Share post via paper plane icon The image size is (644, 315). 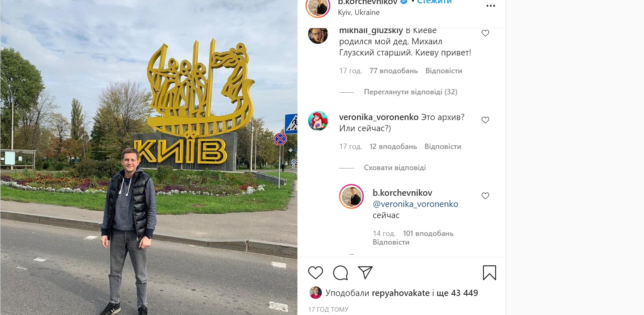click(365, 272)
